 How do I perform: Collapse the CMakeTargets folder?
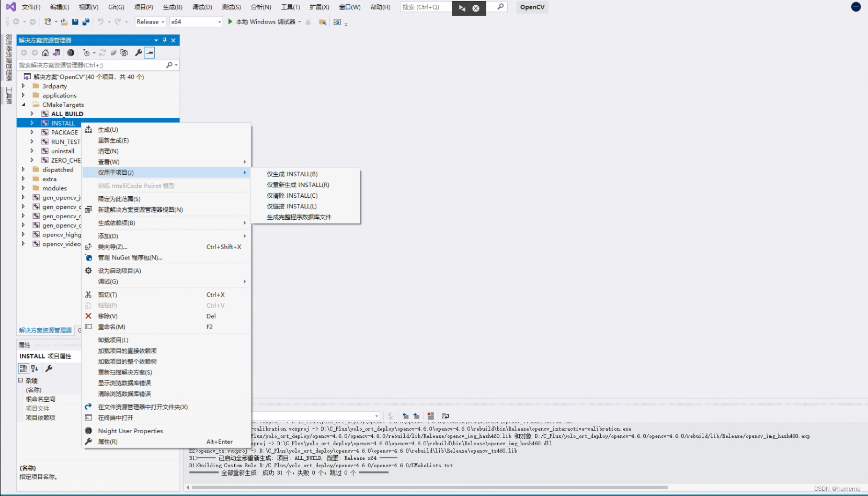point(23,105)
